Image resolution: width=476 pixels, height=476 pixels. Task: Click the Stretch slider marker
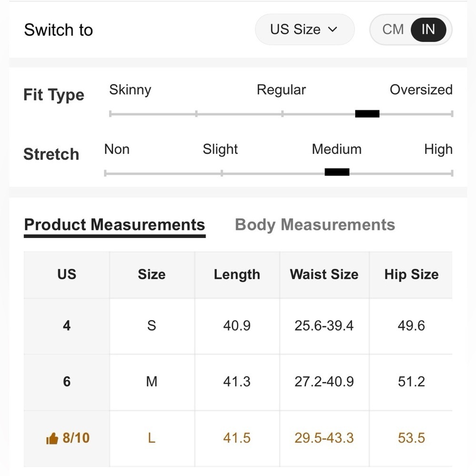337,172
